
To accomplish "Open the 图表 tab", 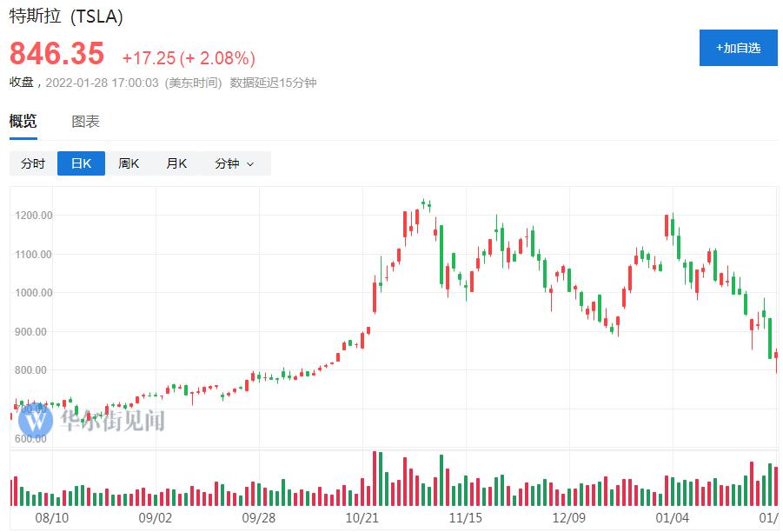I will tap(85, 122).
